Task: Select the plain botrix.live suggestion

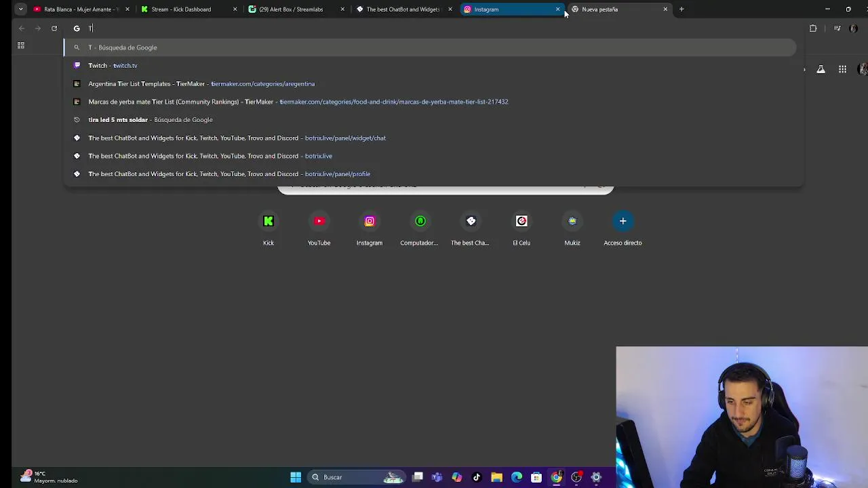Action: coord(430,156)
